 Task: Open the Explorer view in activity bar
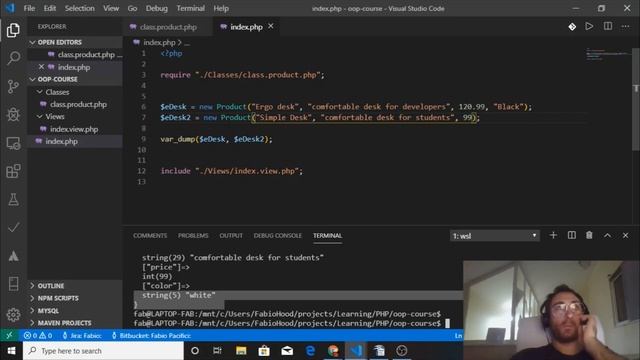13,30
